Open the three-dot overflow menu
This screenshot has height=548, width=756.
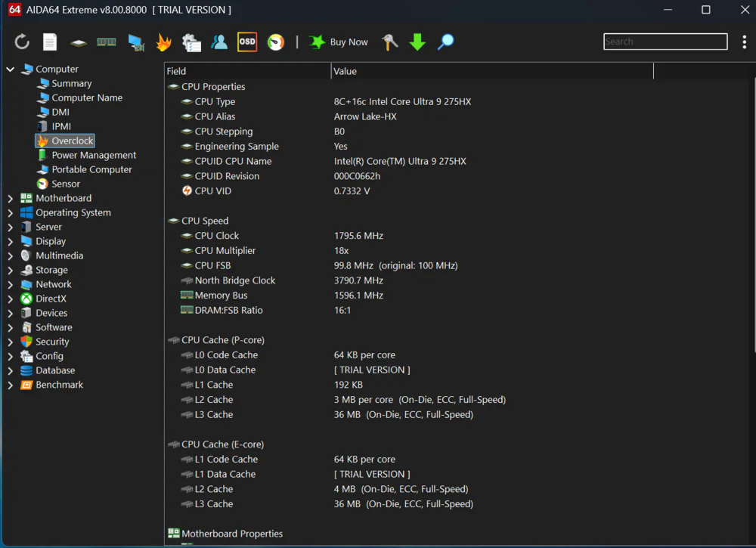[x=745, y=42]
